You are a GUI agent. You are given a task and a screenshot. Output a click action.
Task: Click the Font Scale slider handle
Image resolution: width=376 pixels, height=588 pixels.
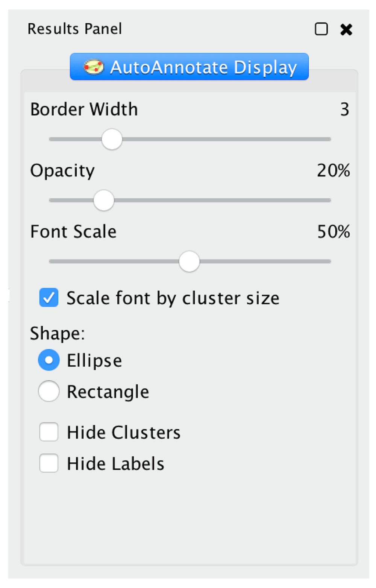click(189, 261)
